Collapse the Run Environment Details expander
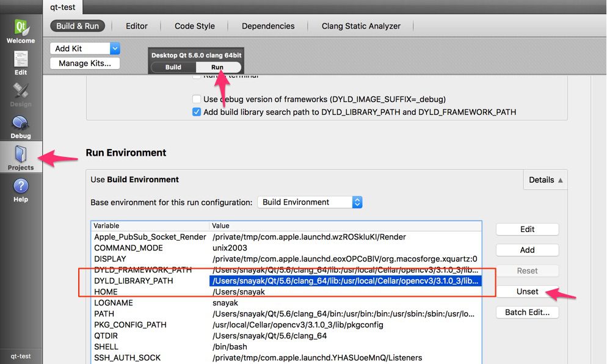The width and height of the screenshot is (607, 364). pyautogui.click(x=545, y=180)
